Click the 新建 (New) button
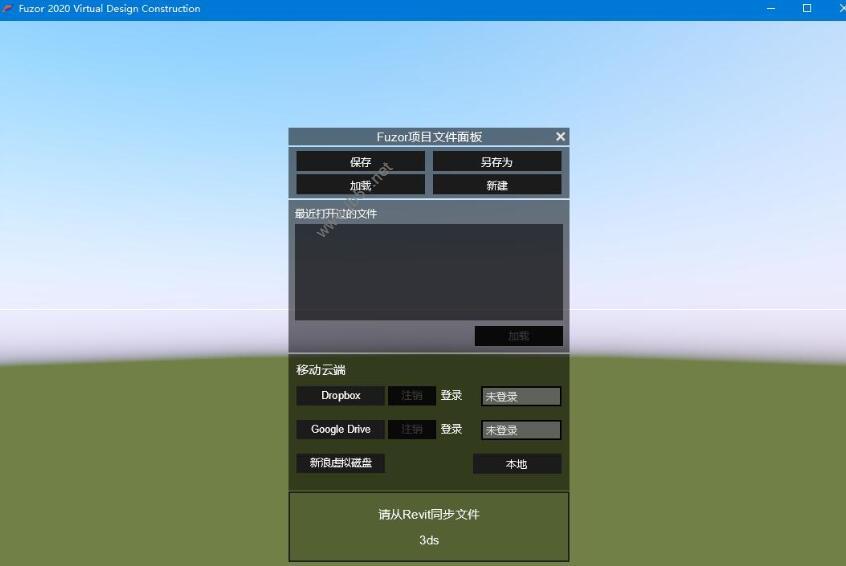The image size is (846, 566). point(497,185)
